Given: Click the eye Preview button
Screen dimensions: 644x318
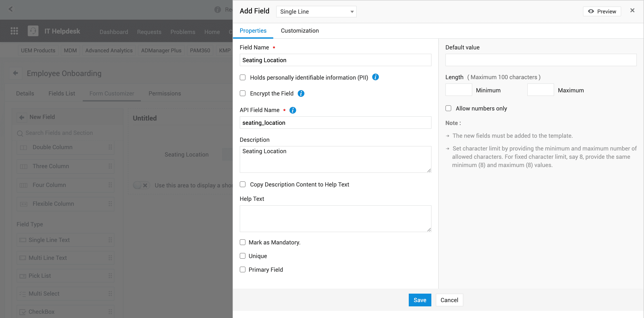Looking at the screenshot, I should [x=602, y=11].
